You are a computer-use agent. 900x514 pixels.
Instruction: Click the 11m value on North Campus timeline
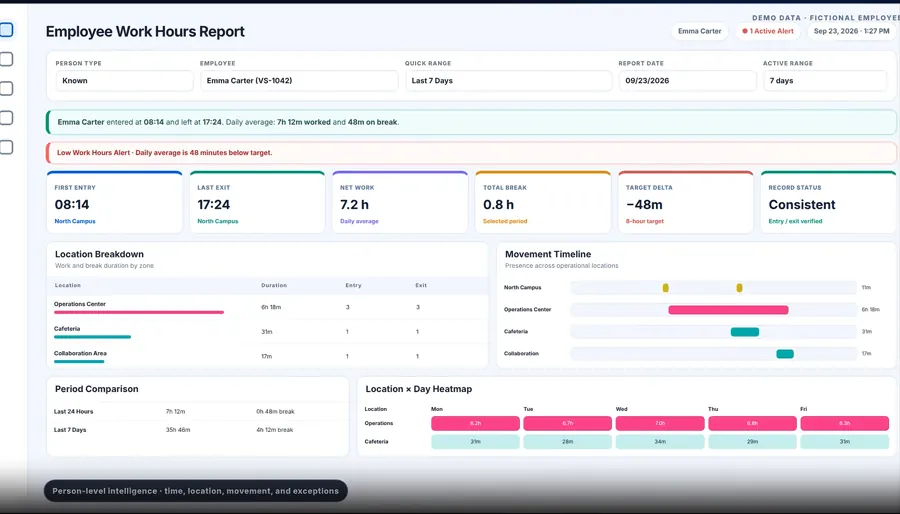click(866, 287)
